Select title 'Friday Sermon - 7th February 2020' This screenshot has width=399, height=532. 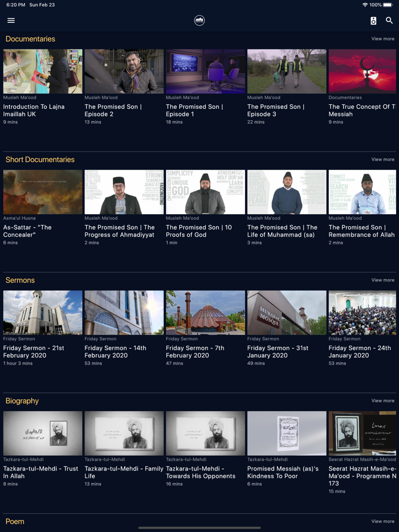[x=196, y=351]
